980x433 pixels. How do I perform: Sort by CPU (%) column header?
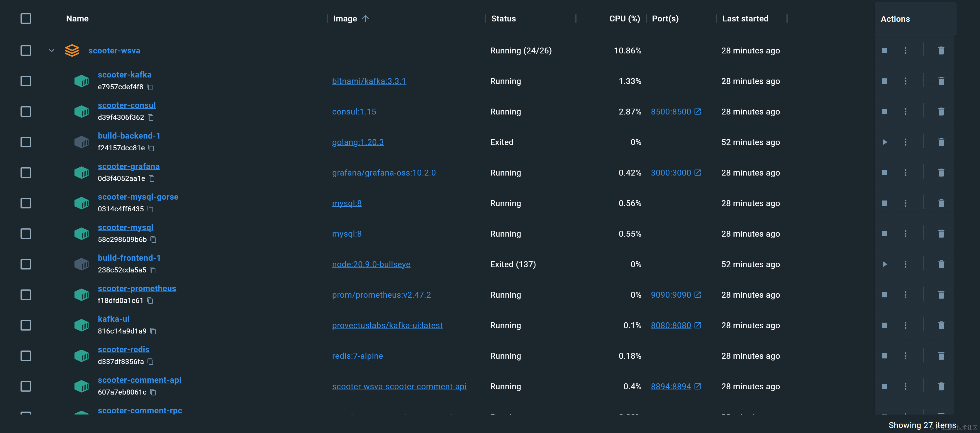click(624, 19)
